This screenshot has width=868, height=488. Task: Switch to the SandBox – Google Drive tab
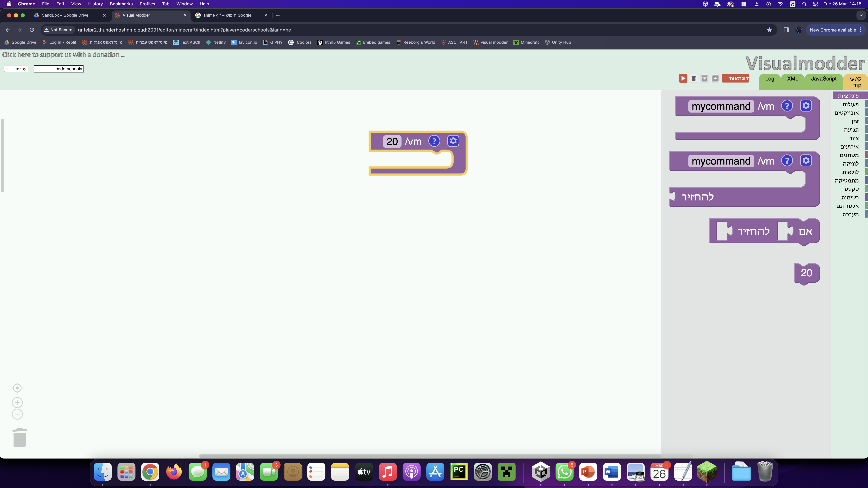(70, 15)
